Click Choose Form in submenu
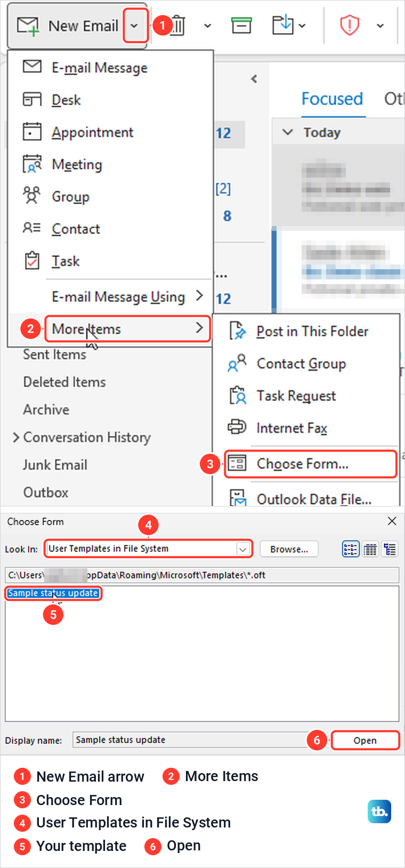The image size is (405, 868). (311, 464)
